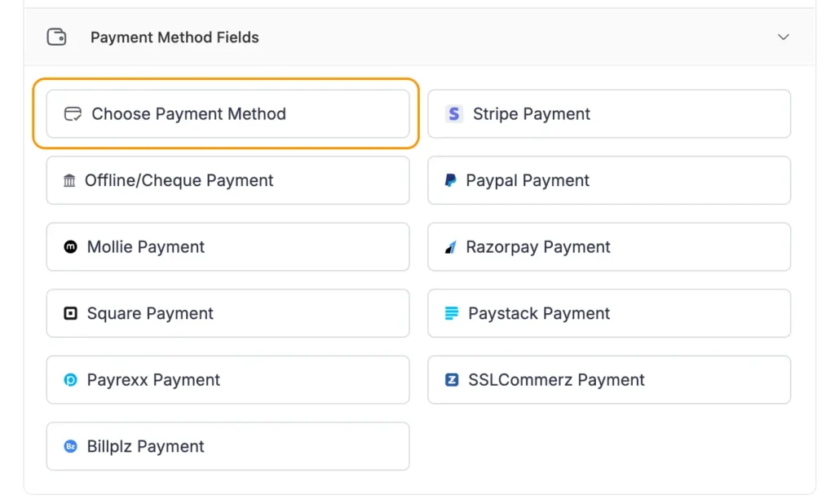The width and height of the screenshot is (835, 504).
Task: Click the card icon in Choose Payment Method
Action: coord(73,113)
